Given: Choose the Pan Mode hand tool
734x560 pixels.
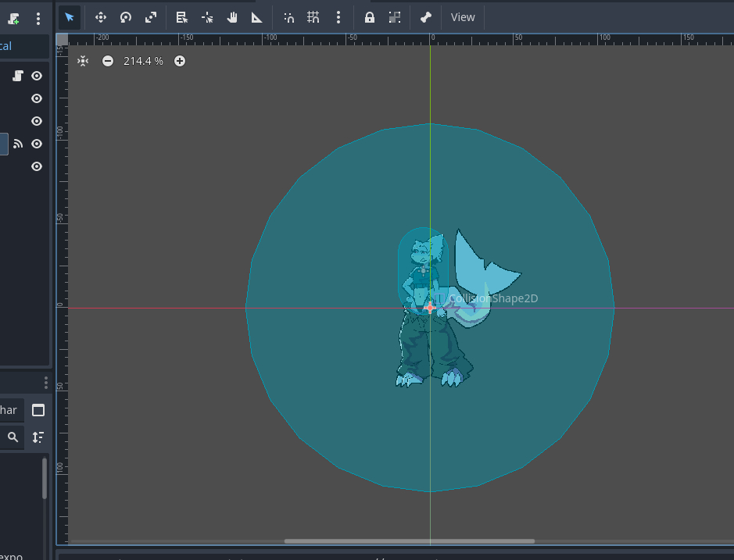Looking at the screenshot, I should [x=232, y=17].
